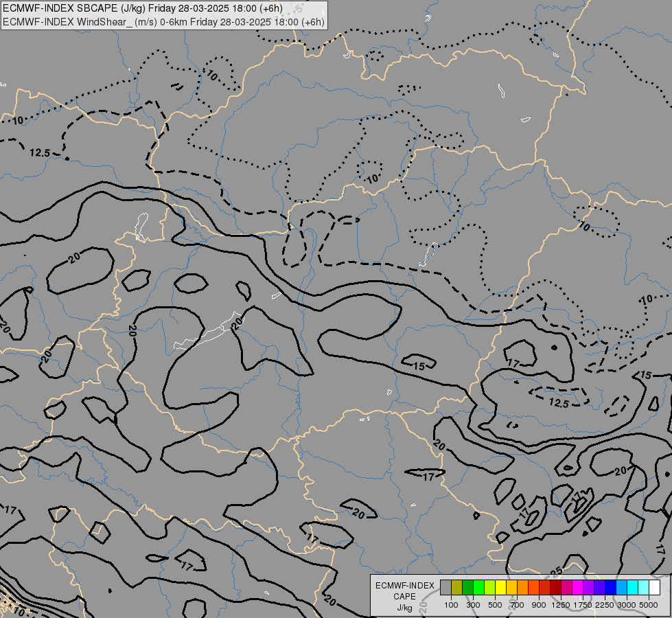This screenshot has width=672, height=618.
Task: Click the orange swatch left of 700 tick
Action: pos(522,587)
